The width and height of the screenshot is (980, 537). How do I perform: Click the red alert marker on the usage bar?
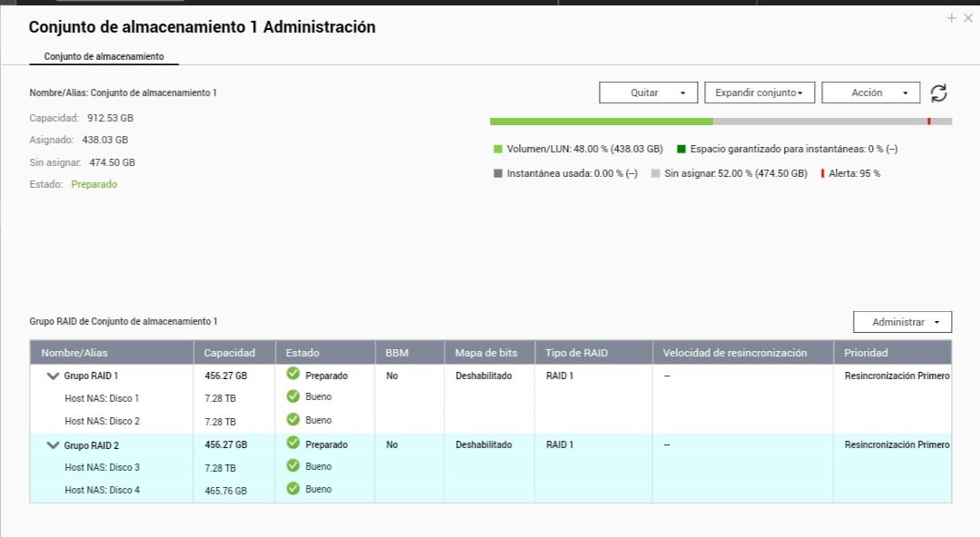[x=928, y=122]
